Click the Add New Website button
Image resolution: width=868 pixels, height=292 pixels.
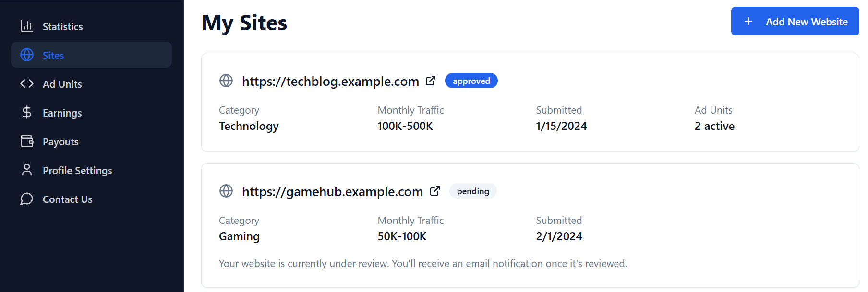click(795, 21)
